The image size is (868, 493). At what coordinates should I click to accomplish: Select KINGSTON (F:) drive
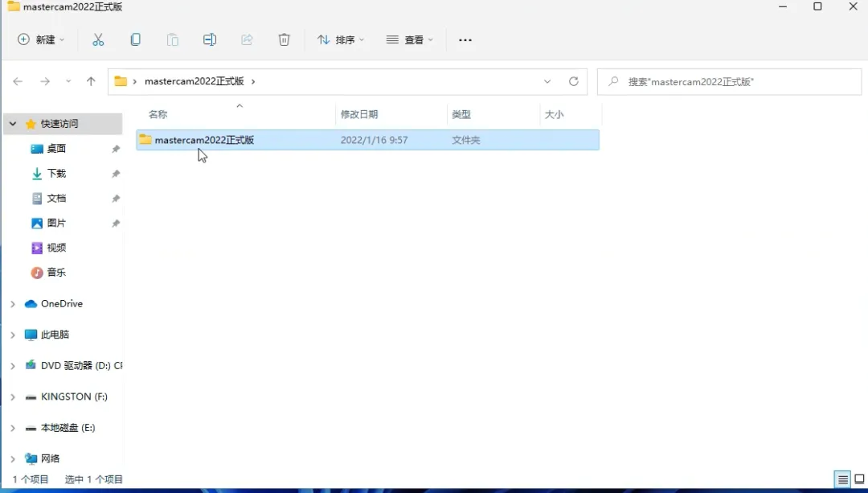(x=74, y=396)
